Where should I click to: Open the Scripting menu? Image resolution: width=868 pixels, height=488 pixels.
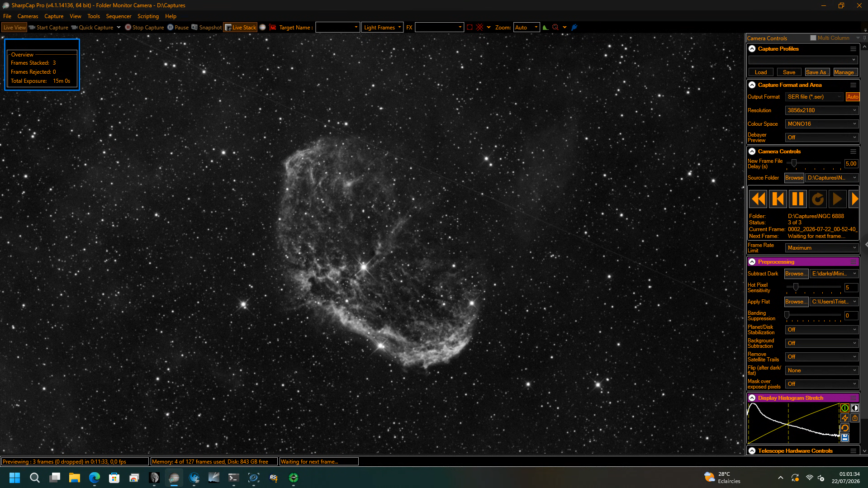point(148,16)
